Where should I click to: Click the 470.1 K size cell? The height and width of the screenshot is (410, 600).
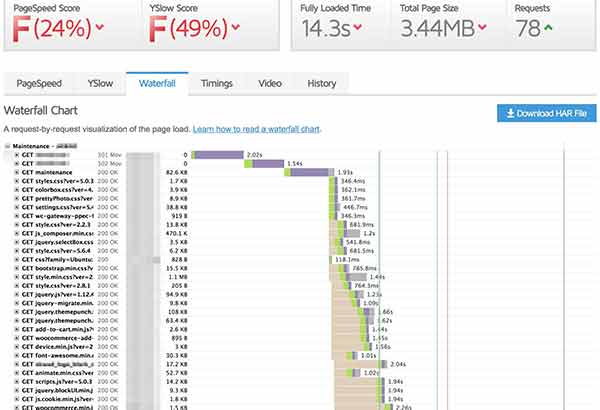(176, 234)
